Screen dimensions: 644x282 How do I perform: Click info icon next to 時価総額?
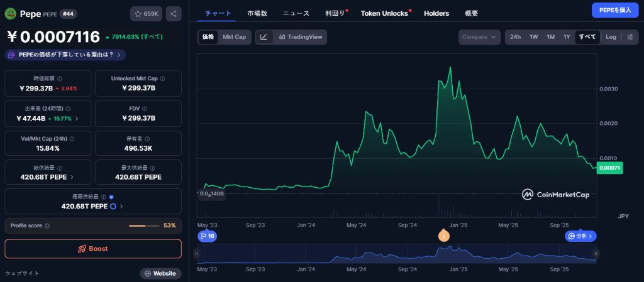tap(60, 79)
